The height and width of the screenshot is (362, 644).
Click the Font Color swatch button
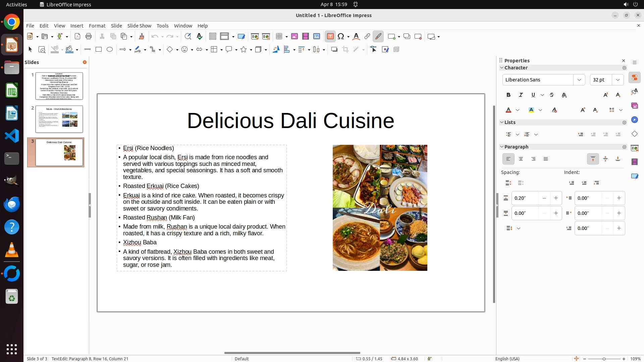click(x=508, y=110)
